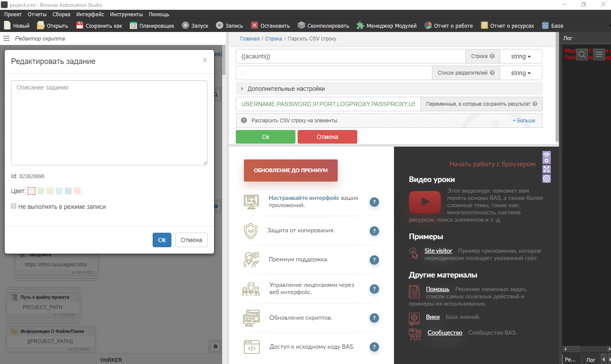This screenshot has width=611, height=364.
Task: Click the Запуск play icon
Action: 185,26
